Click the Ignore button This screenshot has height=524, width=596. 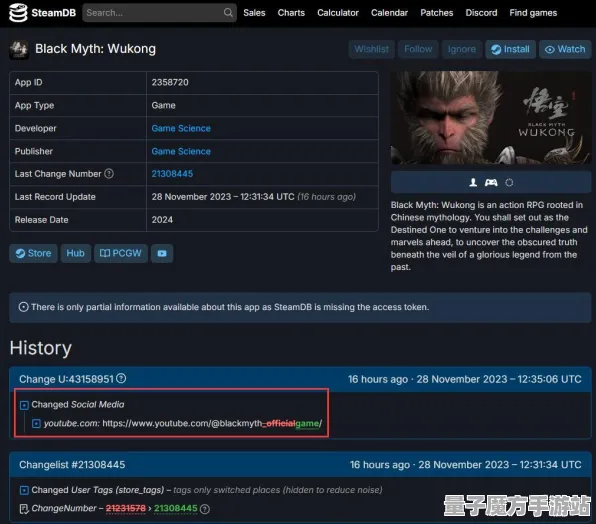click(x=461, y=49)
